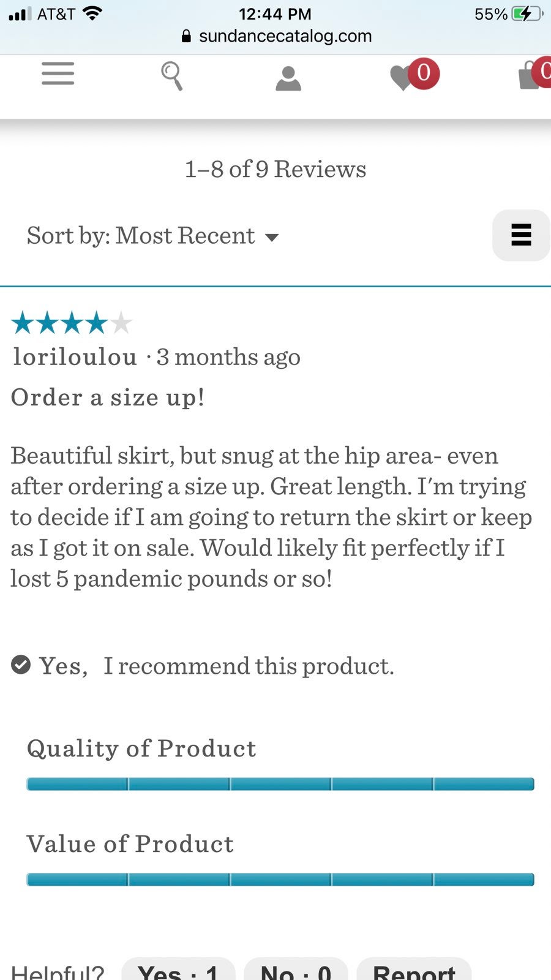The width and height of the screenshot is (551, 980).
Task: Open the hamburger navigation menu
Action: (58, 73)
